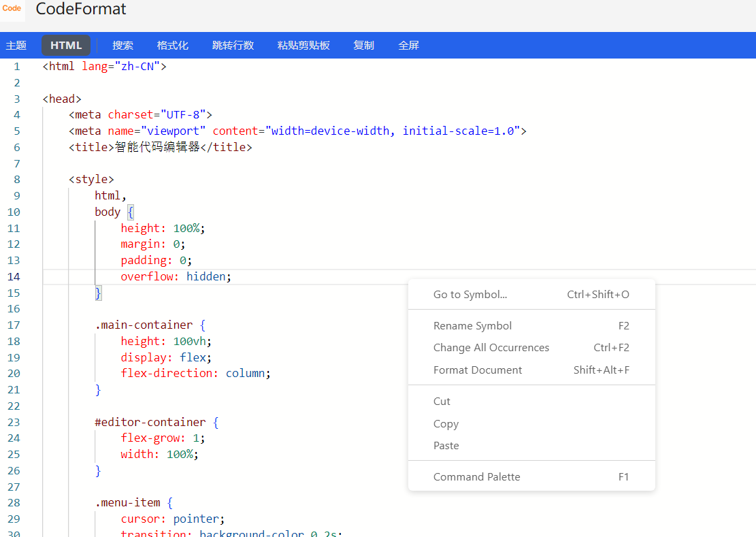The image size is (756, 537).
Task: Click 'display: flex;' line
Action: tap(166, 358)
